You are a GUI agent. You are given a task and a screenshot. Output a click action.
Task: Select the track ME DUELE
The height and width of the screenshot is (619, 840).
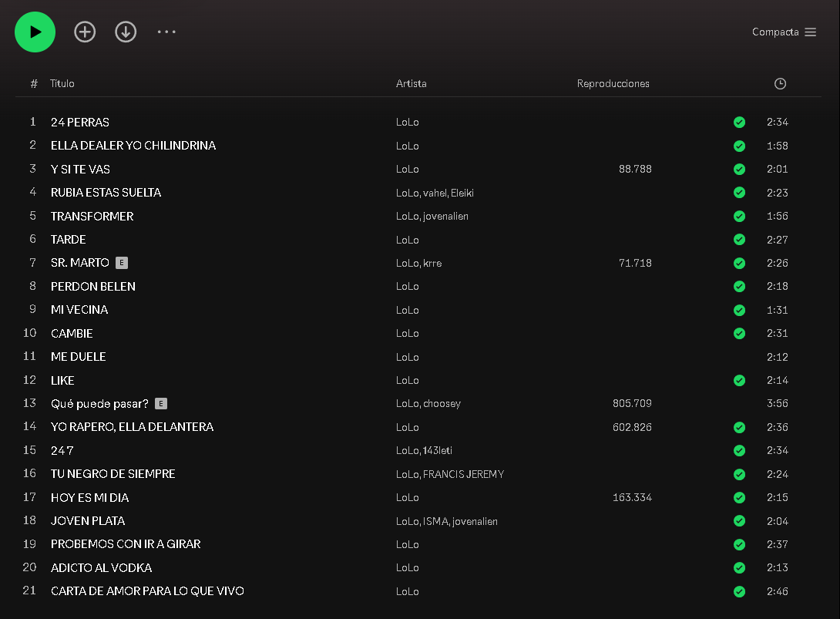coord(78,357)
